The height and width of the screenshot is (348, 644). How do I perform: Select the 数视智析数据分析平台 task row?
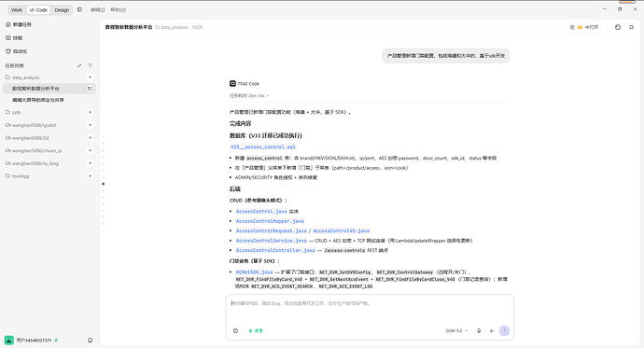tap(49, 89)
